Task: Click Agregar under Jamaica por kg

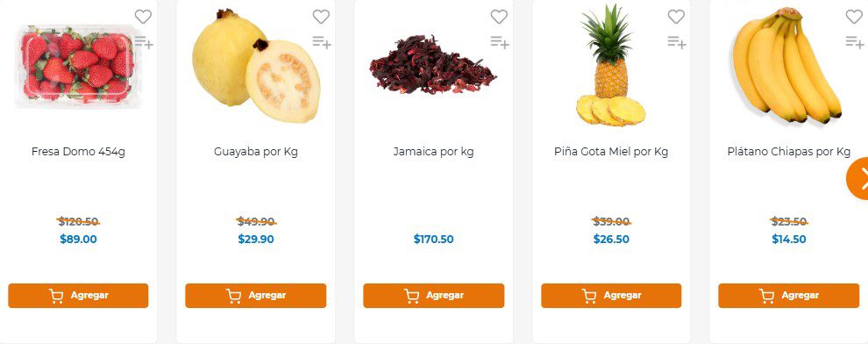Action: point(433,296)
